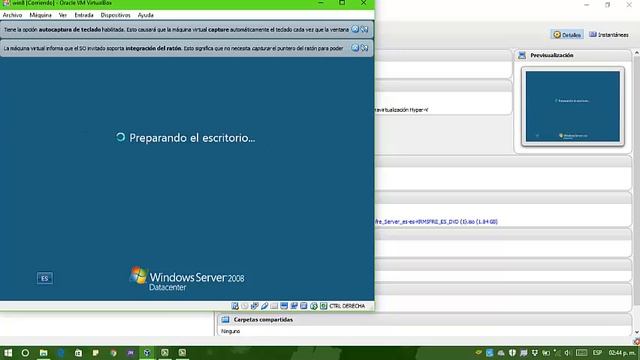The width and height of the screenshot is (640, 360).
Task: Click the Ninguno shared folders value
Action: [x=231, y=331]
